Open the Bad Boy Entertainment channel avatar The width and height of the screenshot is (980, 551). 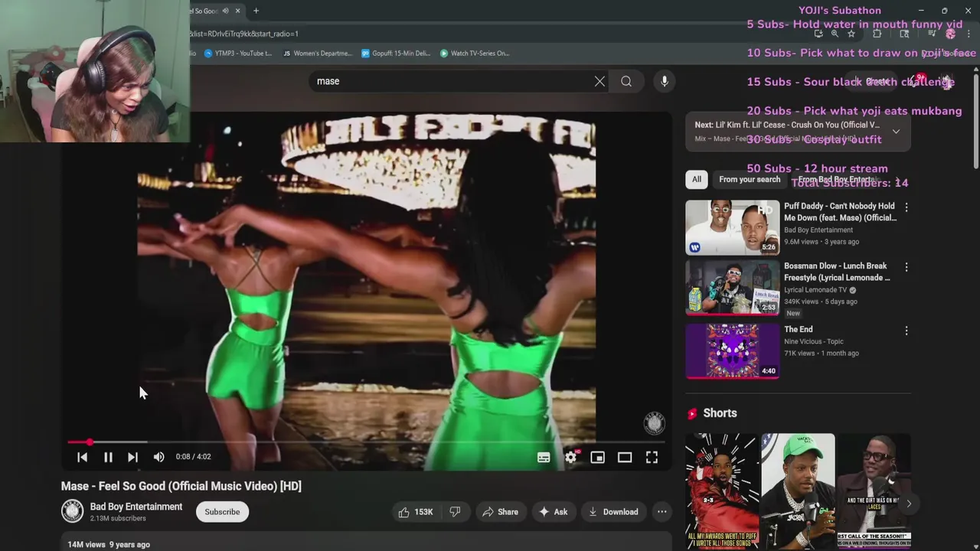[72, 511]
